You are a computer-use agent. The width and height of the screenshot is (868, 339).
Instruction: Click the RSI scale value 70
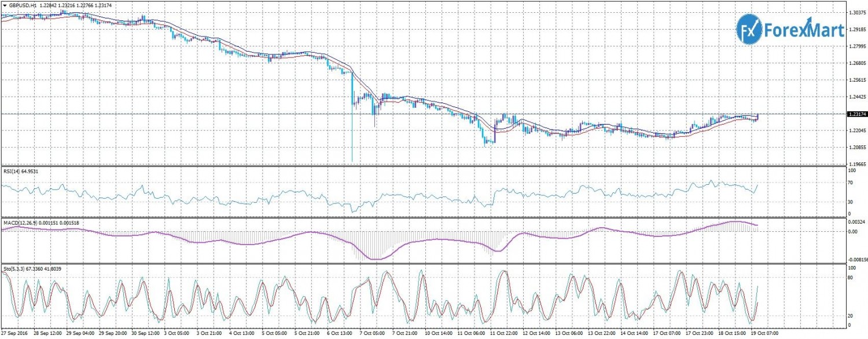point(851,183)
